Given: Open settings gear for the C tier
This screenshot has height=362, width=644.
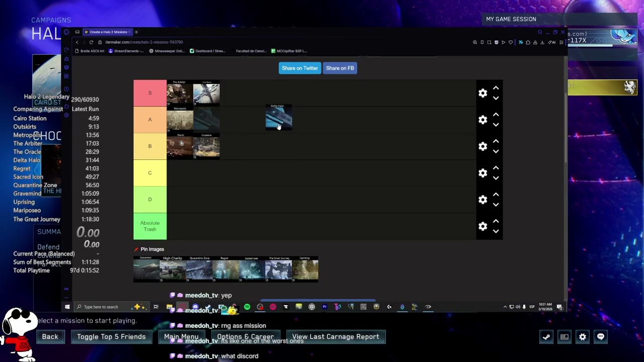Looking at the screenshot, I should click(x=482, y=173).
